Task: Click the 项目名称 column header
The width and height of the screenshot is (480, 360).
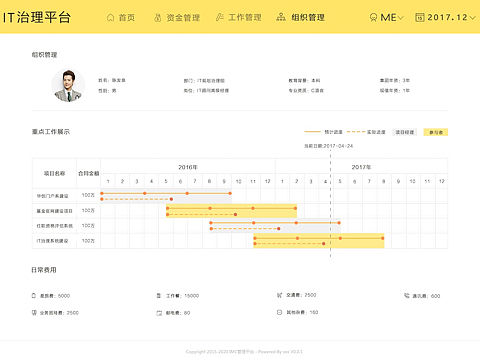Action: [54, 173]
